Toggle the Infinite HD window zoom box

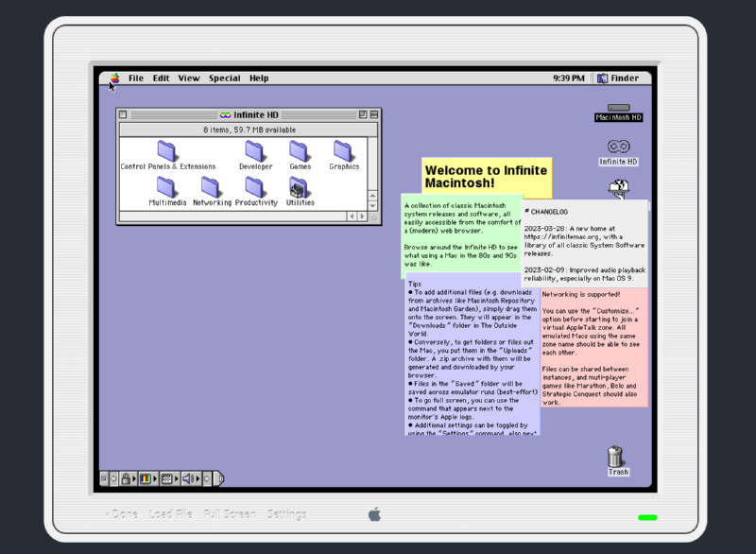pos(363,114)
